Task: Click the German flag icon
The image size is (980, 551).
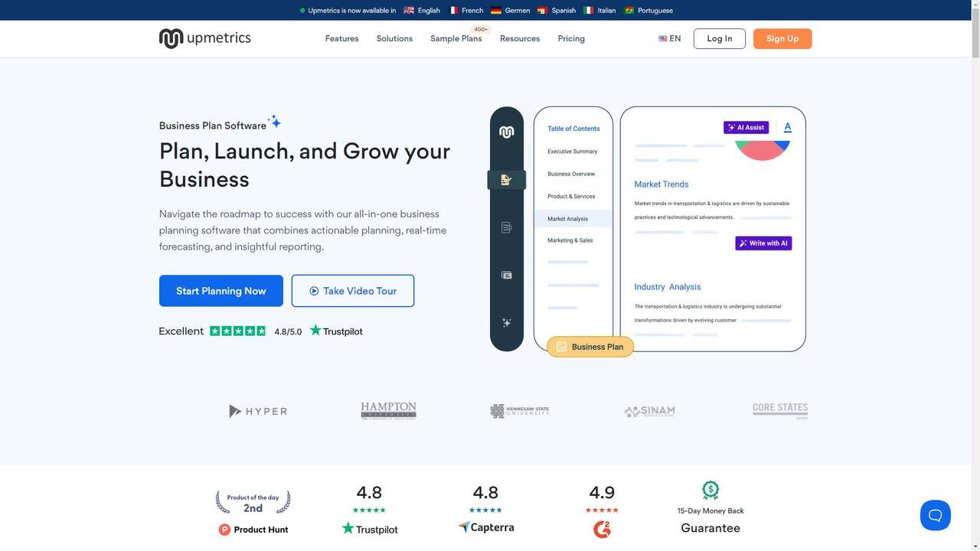Action: (x=496, y=11)
